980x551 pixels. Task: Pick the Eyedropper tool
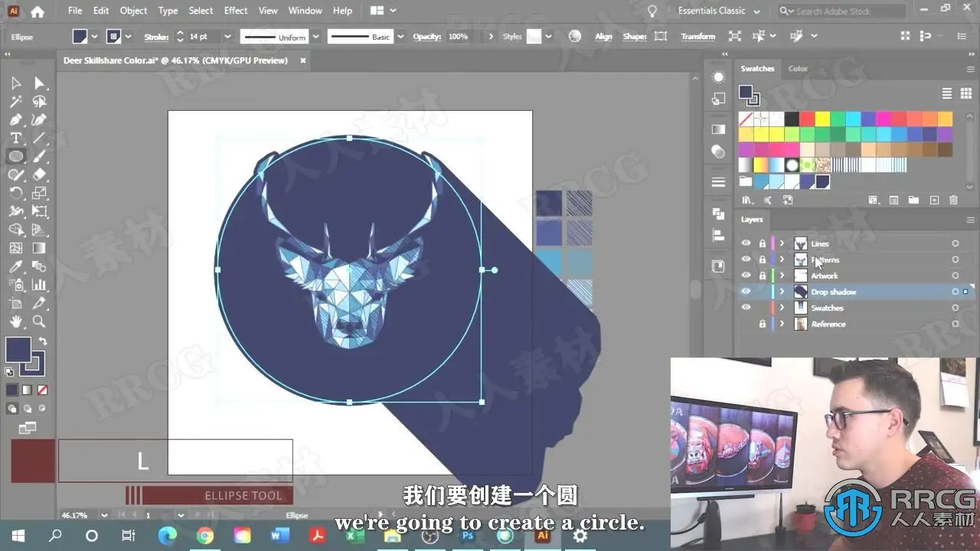coord(16,266)
